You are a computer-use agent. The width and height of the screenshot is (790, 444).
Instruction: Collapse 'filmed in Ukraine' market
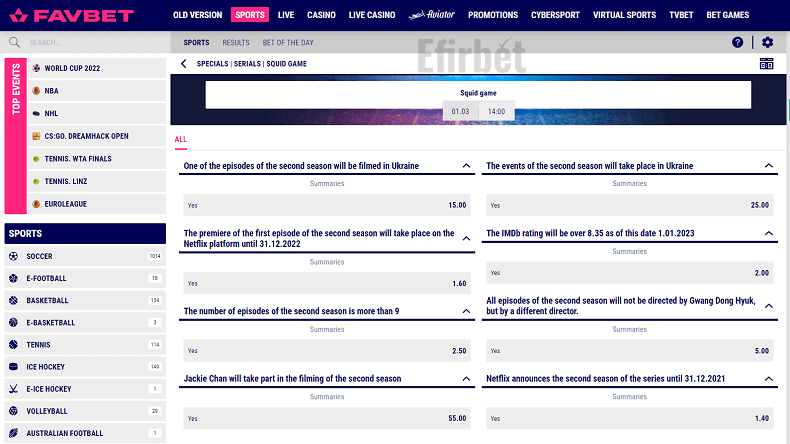click(x=467, y=166)
